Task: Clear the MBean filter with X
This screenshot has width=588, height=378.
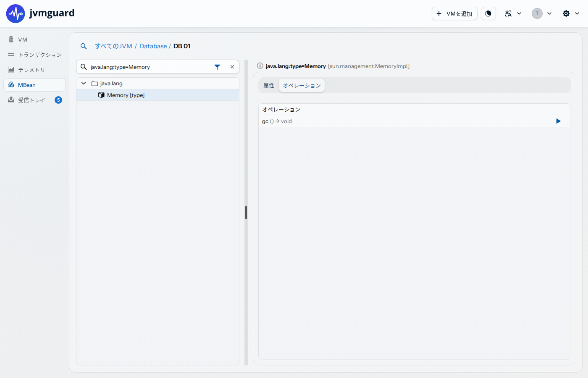Action: coord(232,67)
